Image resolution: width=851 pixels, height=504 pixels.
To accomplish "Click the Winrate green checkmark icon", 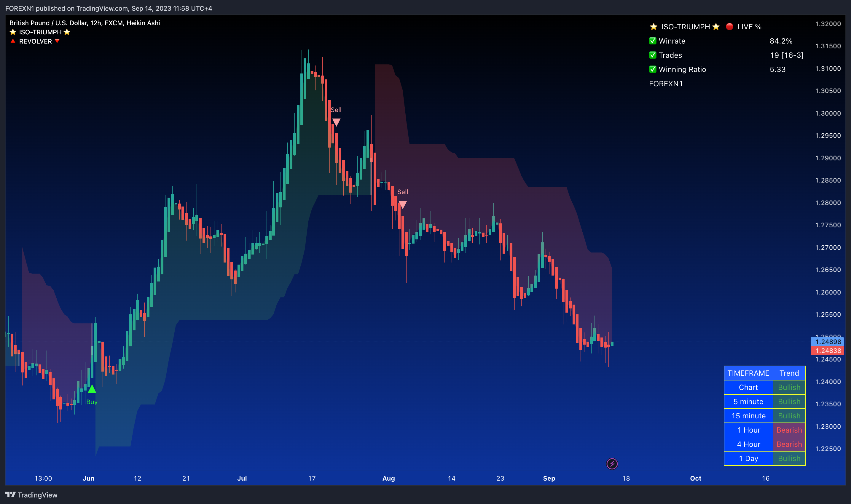I will point(653,41).
